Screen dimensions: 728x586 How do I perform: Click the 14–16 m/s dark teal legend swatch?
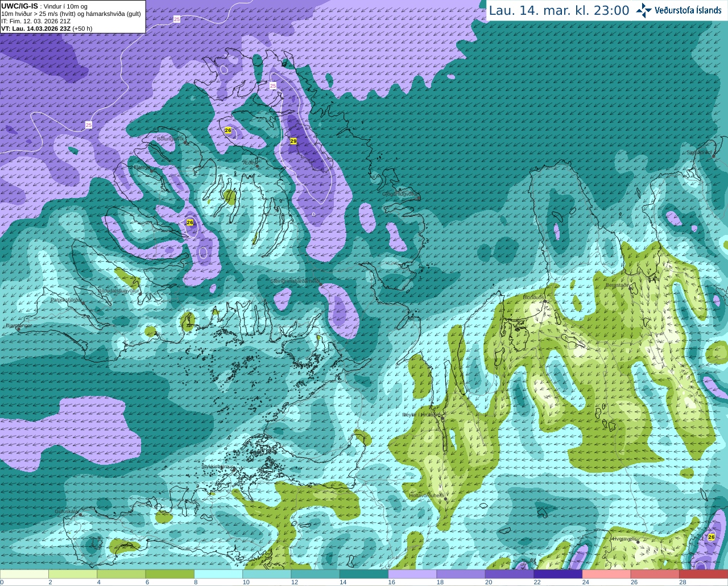[x=364, y=574]
